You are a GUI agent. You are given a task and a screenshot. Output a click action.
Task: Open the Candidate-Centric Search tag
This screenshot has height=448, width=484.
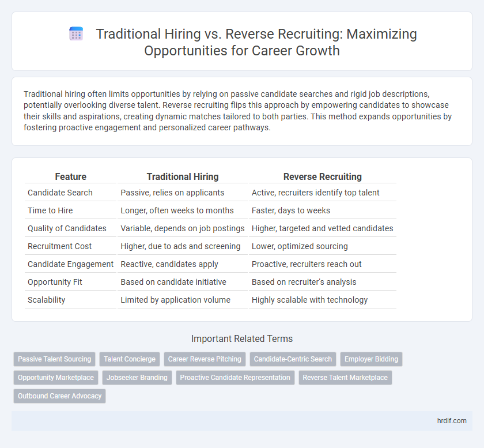pyautogui.click(x=293, y=359)
